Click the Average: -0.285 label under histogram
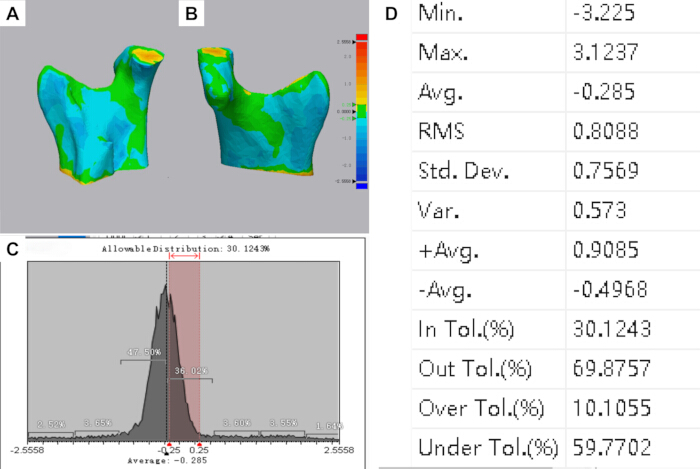 (x=167, y=461)
